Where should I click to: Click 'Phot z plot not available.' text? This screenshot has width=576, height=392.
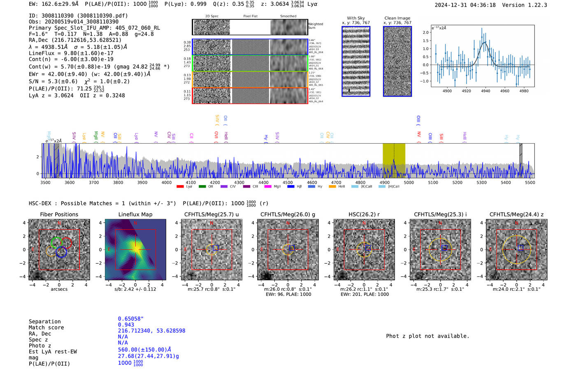point(427,336)
